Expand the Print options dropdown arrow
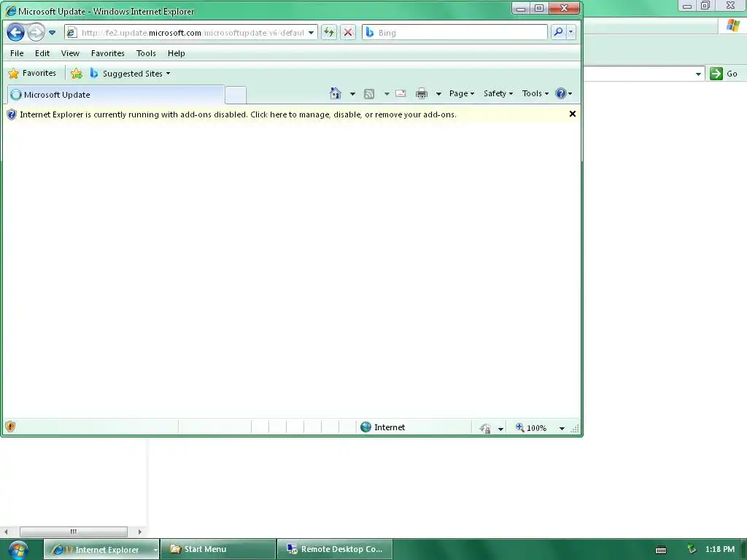Viewport: 747px width, 560px height. tap(438, 94)
